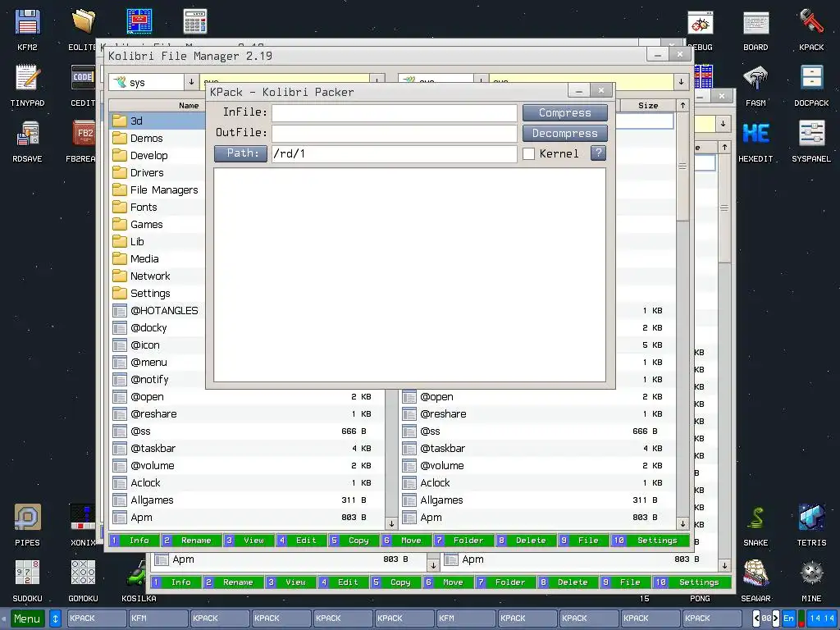The image size is (840, 630).
Task: Select @reshare in the left panel
Action: click(247, 414)
